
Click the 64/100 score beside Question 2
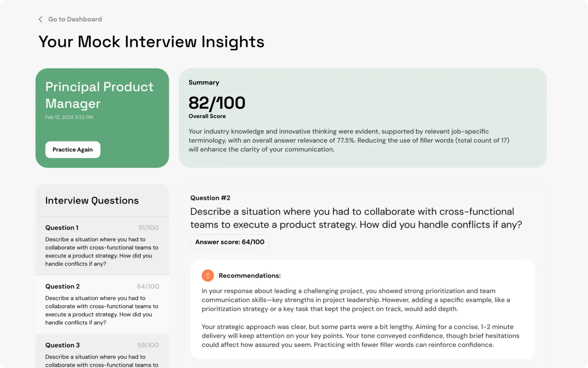148,286
